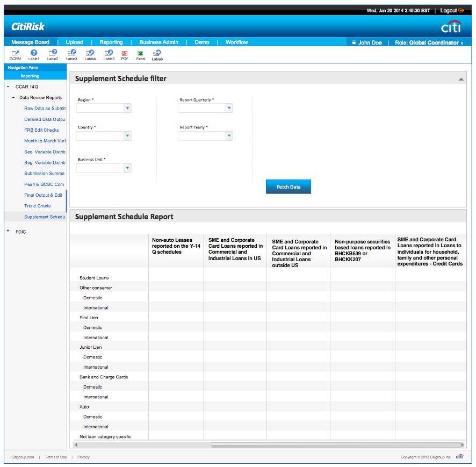
Task: Click the Lable3 toolbar icon
Action: 71,53
